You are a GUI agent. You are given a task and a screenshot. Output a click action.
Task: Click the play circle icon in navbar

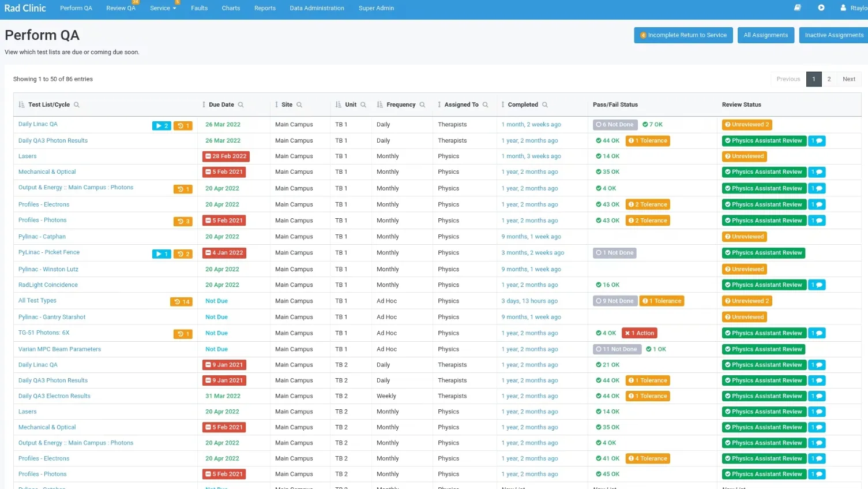point(821,8)
